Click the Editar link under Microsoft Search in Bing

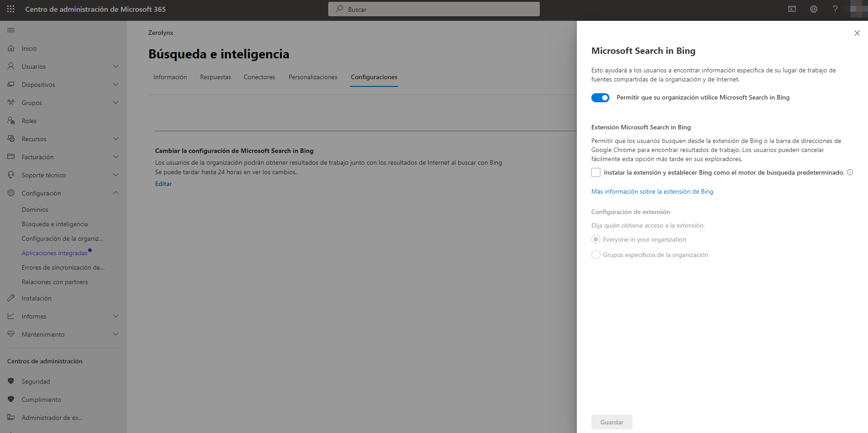pyautogui.click(x=163, y=184)
